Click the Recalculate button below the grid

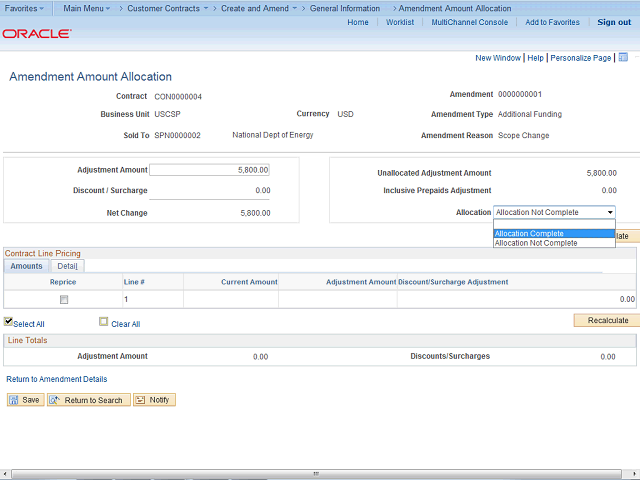(x=606, y=320)
